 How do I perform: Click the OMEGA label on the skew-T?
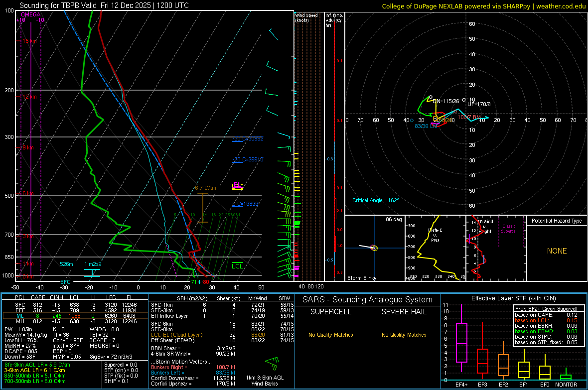(x=31, y=14)
